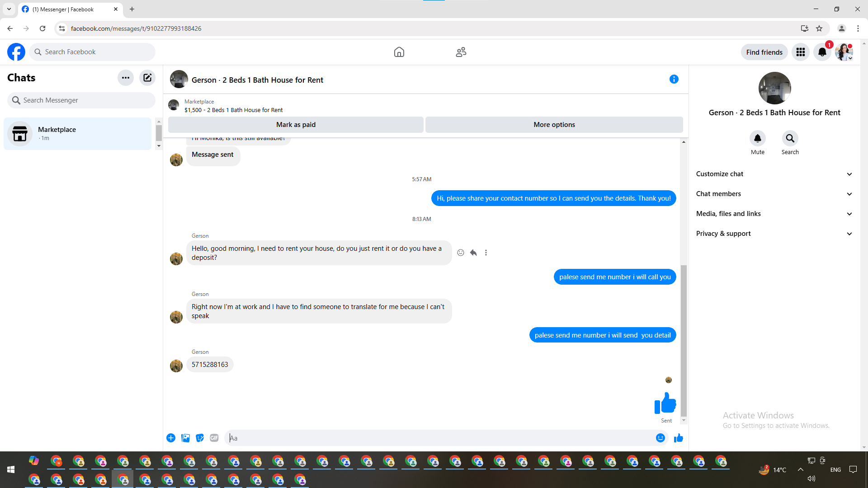868x488 pixels.
Task: Switch to the Messenger | Facebook tab
Action: click(x=70, y=9)
